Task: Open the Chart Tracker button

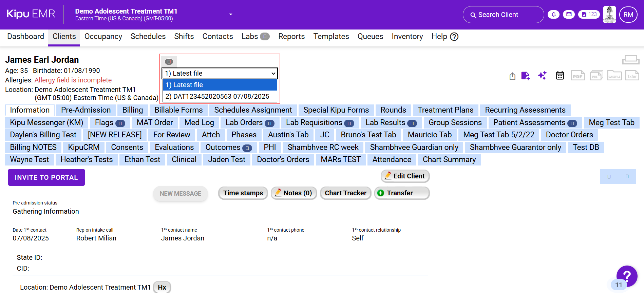Action: [x=345, y=193]
